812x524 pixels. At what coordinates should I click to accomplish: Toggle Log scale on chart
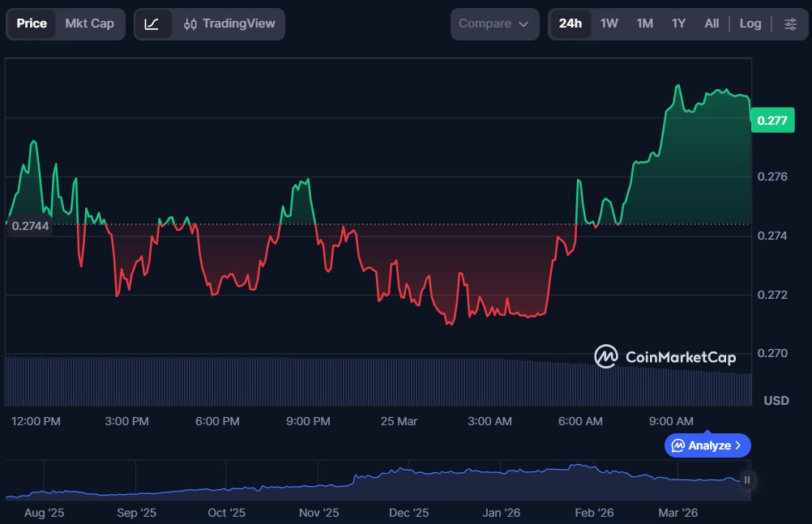pyautogui.click(x=750, y=23)
